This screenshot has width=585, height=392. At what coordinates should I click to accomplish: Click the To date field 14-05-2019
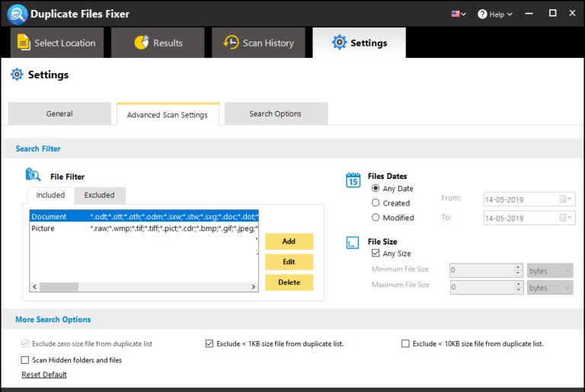pyautogui.click(x=529, y=218)
